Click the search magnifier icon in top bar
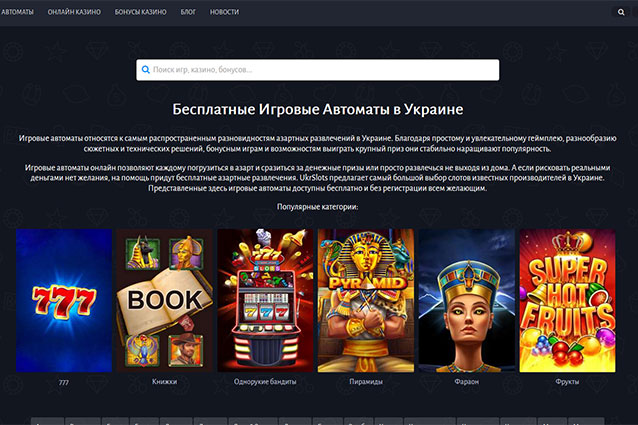The height and width of the screenshot is (425, 638). click(x=621, y=12)
